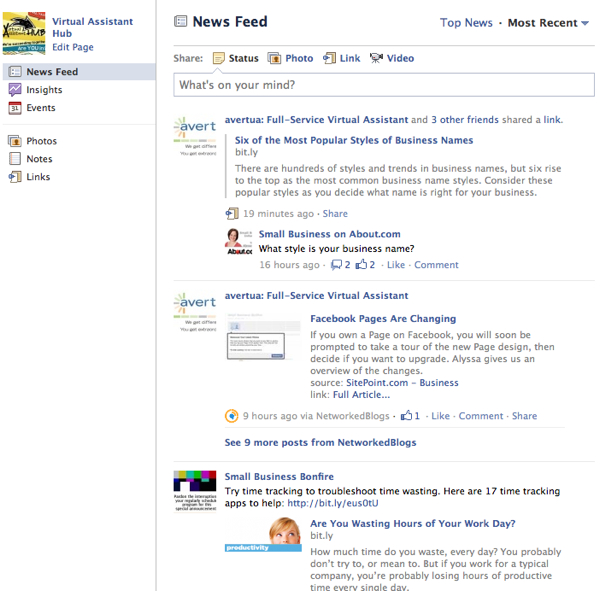Select News Feed in the sidebar
Viewport: 600px width, 591px height.
(52, 72)
